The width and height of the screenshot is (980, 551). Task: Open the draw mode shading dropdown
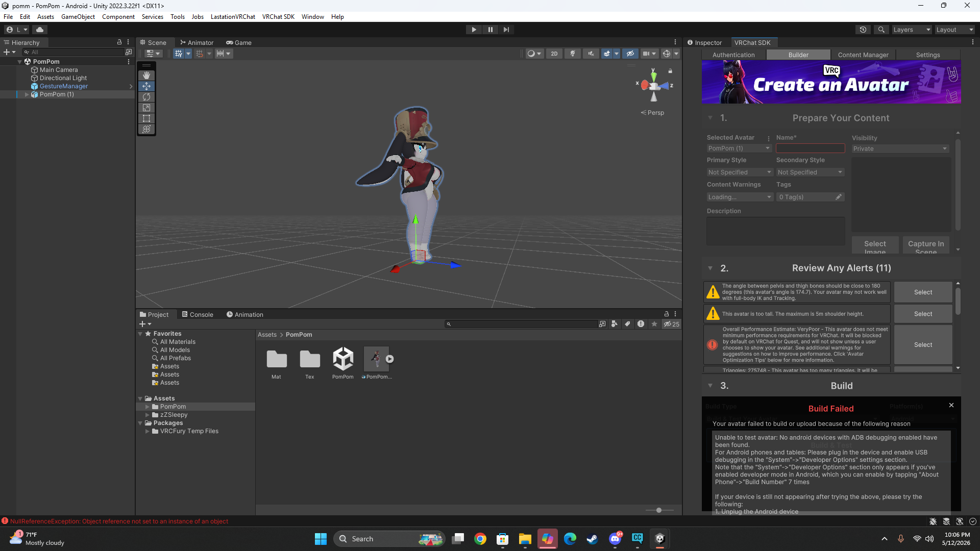(534, 54)
